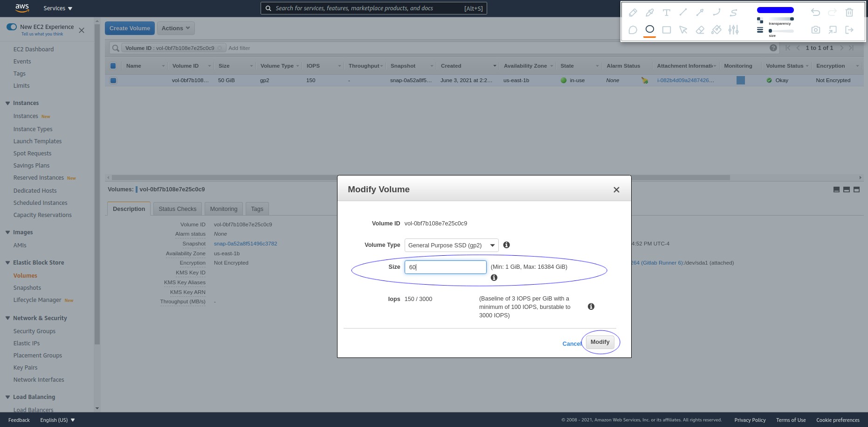Click the blue annotation color swatch
The height and width of the screenshot is (427, 868).
[x=775, y=10]
